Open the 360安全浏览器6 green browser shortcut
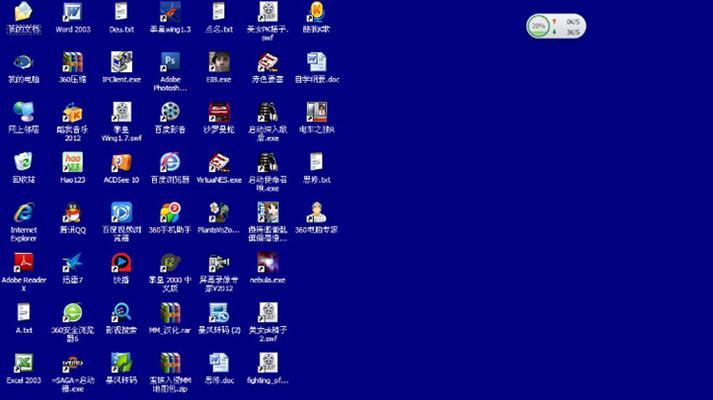The height and width of the screenshot is (400, 713). pos(73,313)
